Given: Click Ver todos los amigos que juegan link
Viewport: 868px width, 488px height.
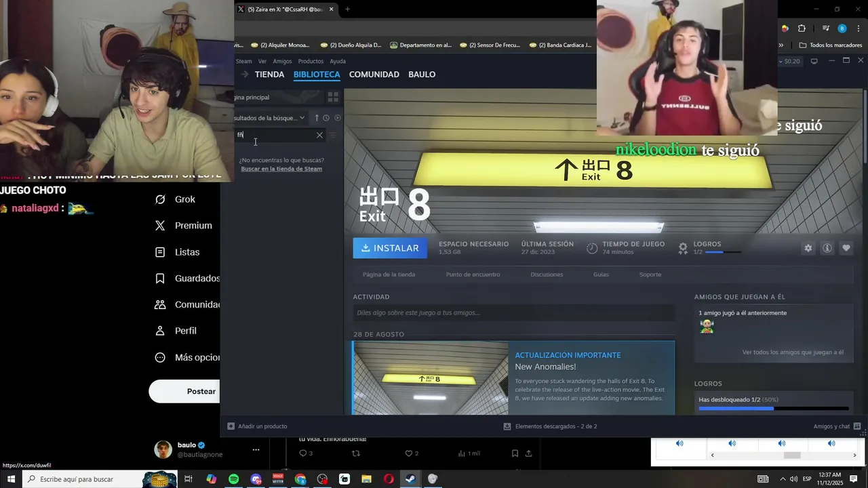Looking at the screenshot, I should point(793,352).
